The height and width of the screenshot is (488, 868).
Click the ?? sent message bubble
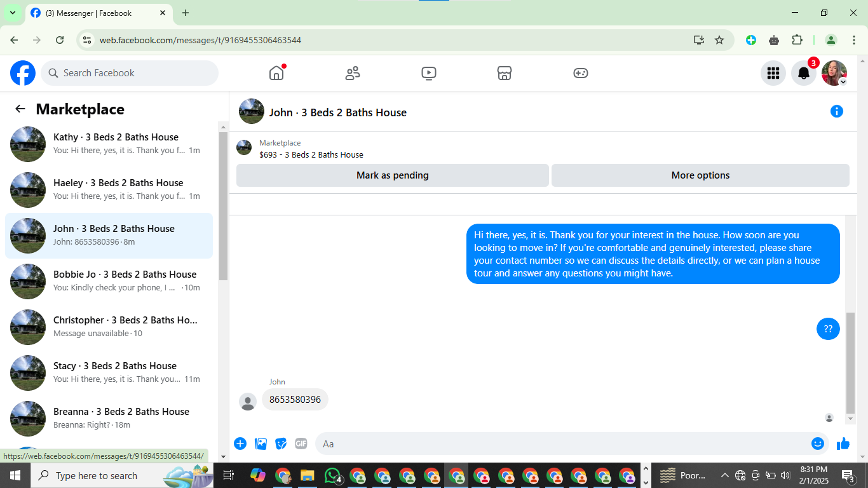[828, 329]
